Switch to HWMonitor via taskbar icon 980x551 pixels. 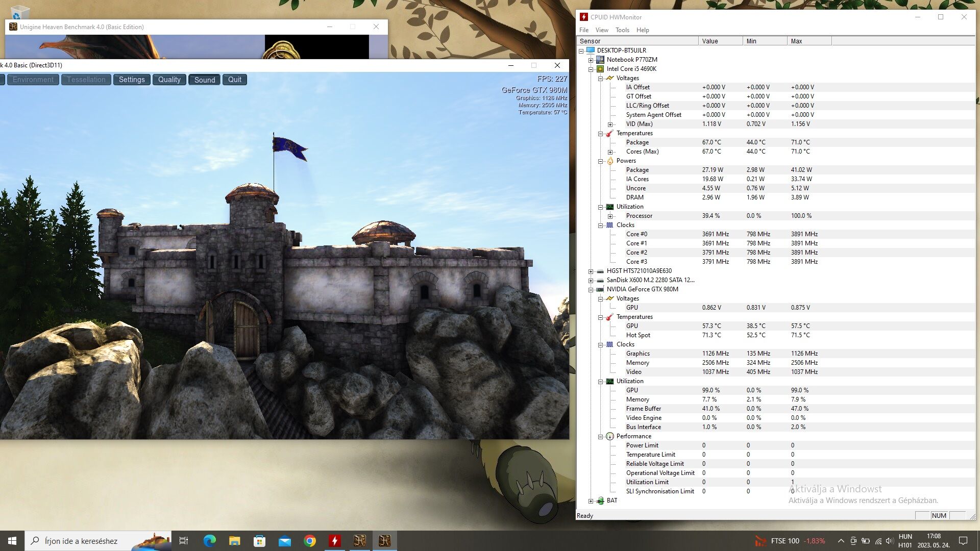(334, 541)
